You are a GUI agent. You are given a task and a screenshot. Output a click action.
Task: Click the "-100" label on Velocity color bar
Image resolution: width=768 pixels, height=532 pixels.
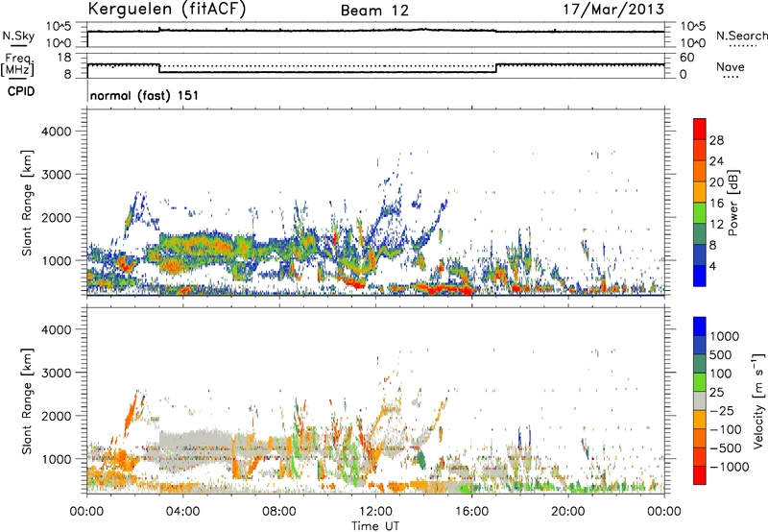[x=725, y=429]
